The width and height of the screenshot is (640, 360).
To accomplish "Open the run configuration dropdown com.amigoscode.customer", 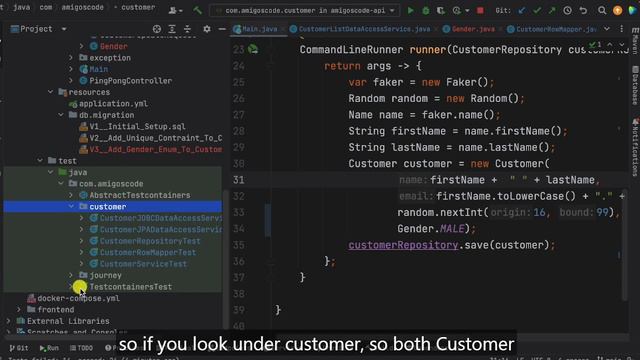I will point(303,11).
